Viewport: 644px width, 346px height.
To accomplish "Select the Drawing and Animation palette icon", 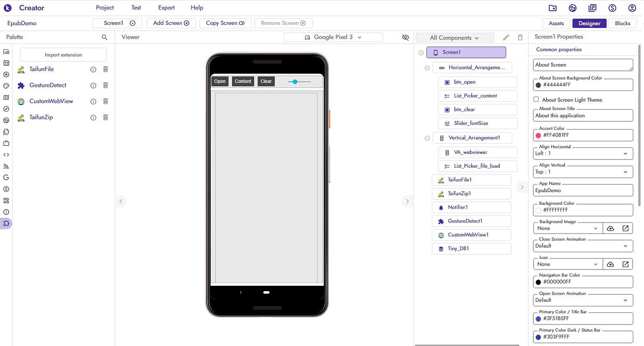I will [x=6, y=85].
